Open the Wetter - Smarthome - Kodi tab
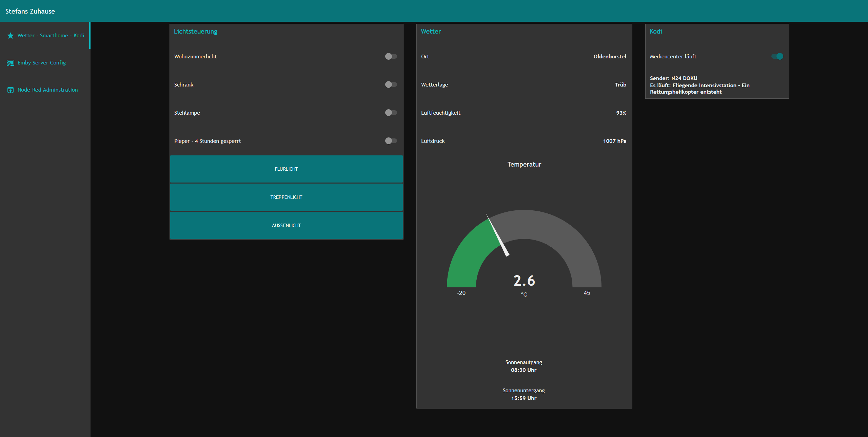Screen dimensions: 868x437 coord(45,35)
